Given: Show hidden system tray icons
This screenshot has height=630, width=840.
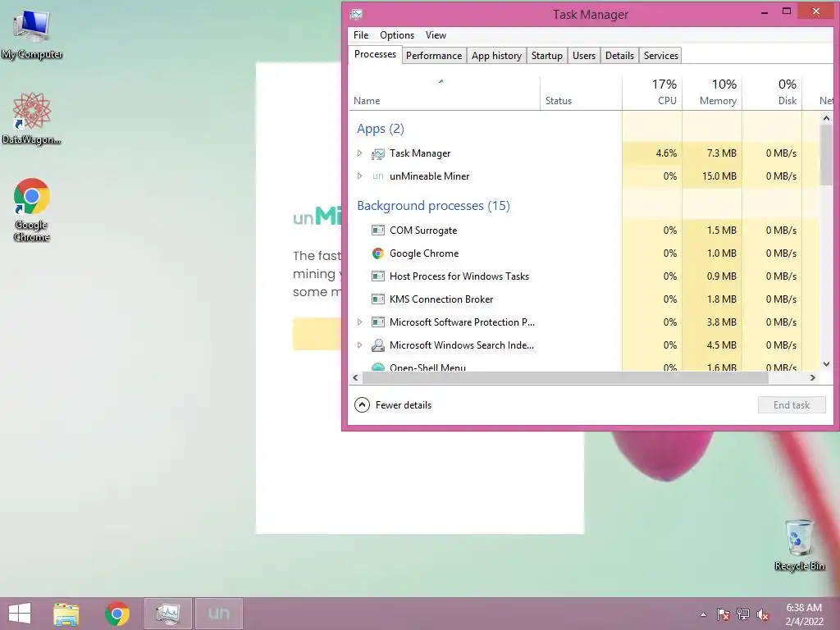Looking at the screenshot, I should click(703, 614).
